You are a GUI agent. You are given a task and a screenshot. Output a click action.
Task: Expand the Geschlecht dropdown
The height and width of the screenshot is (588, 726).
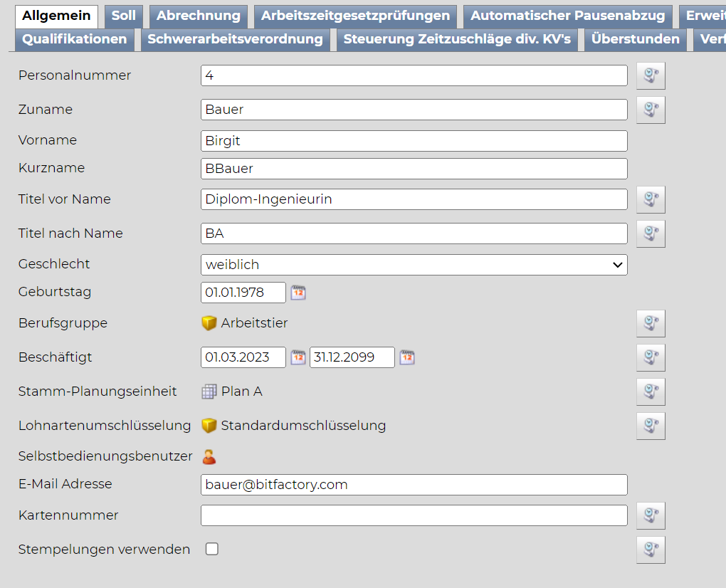414,265
